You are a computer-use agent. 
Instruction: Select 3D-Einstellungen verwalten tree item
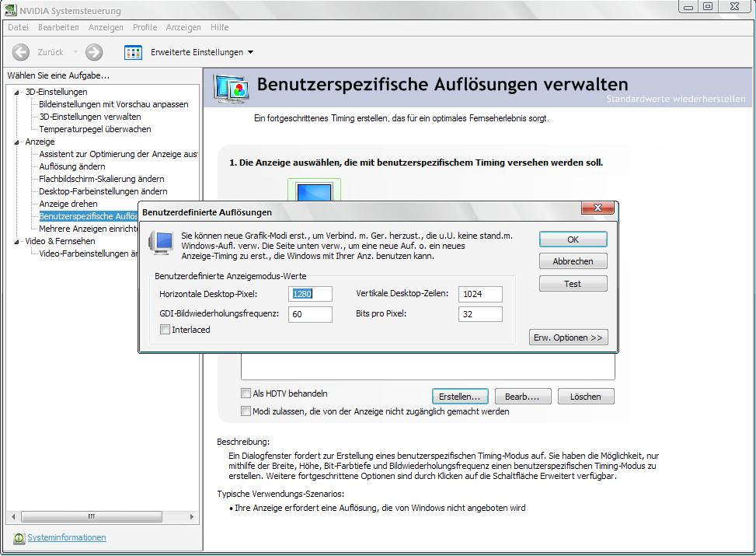pos(90,117)
